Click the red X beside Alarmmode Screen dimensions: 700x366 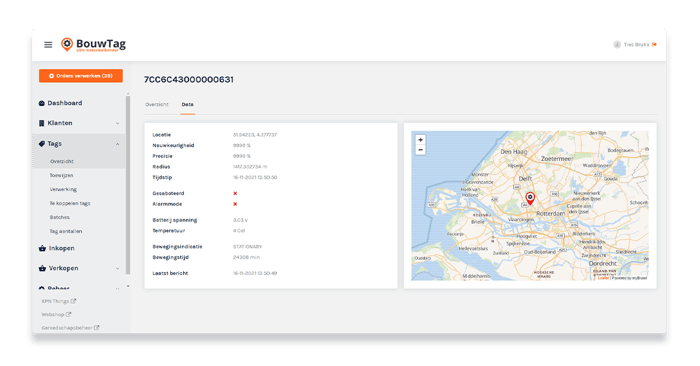(x=235, y=204)
